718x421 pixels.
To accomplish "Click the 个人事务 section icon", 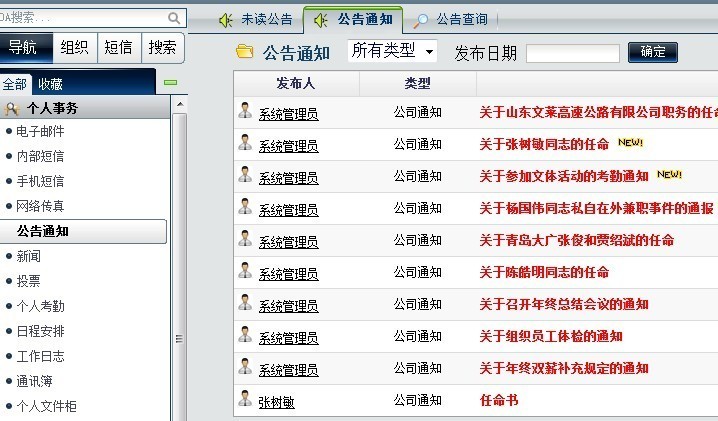I will point(12,108).
